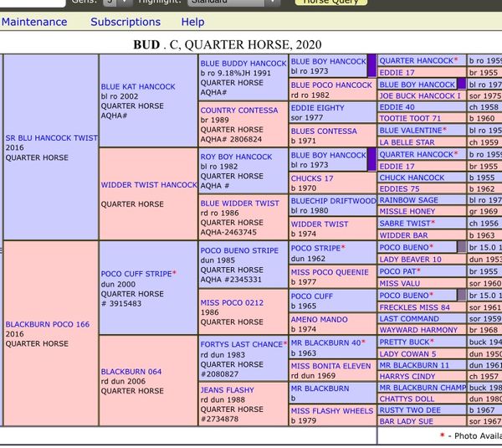Open the Help menu
The height and width of the screenshot is (448, 502).
[x=192, y=22]
